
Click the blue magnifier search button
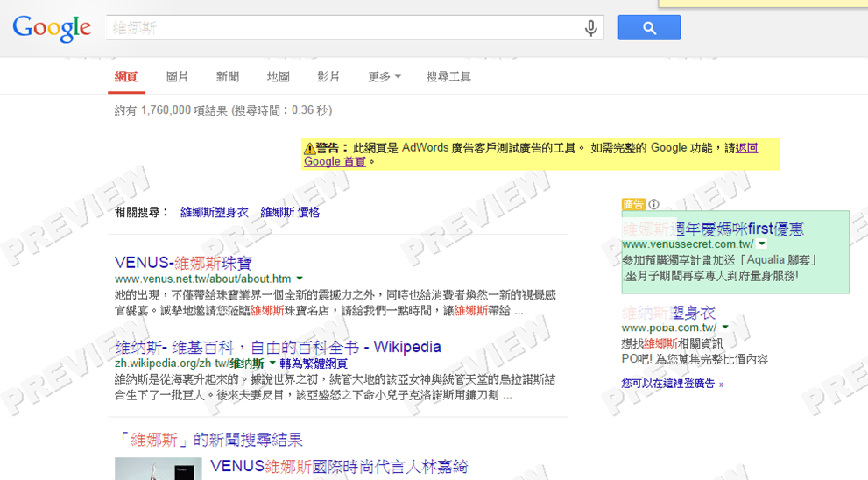click(x=649, y=28)
